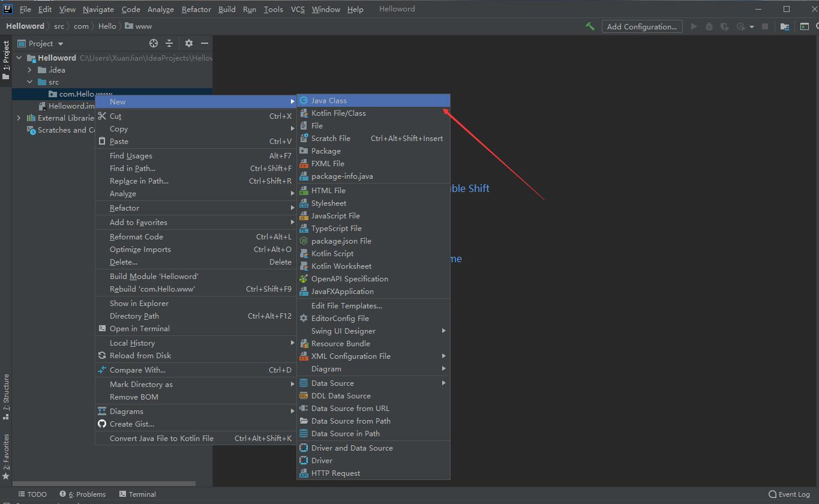The width and height of the screenshot is (819, 504).
Task: Click the Locate/Select Opened File crosshair icon
Action: (x=154, y=43)
